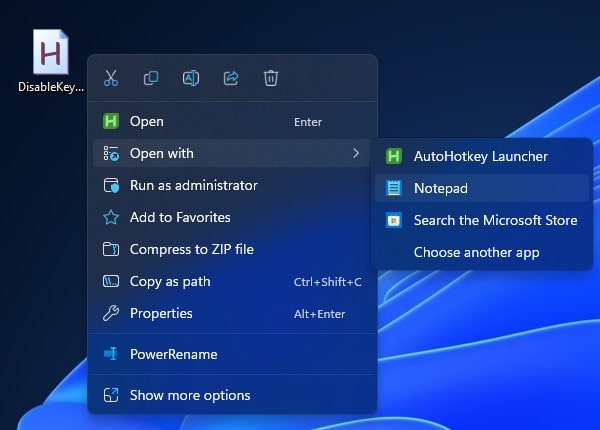The height and width of the screenshot is (430, 600).
Task: Click the DisableKey... file name label
Action: click(x=51, y=87)
